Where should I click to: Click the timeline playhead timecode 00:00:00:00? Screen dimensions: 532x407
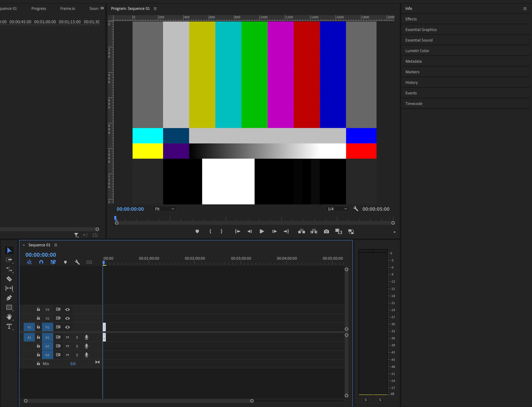pyautogui.click(x=41, y=255)
